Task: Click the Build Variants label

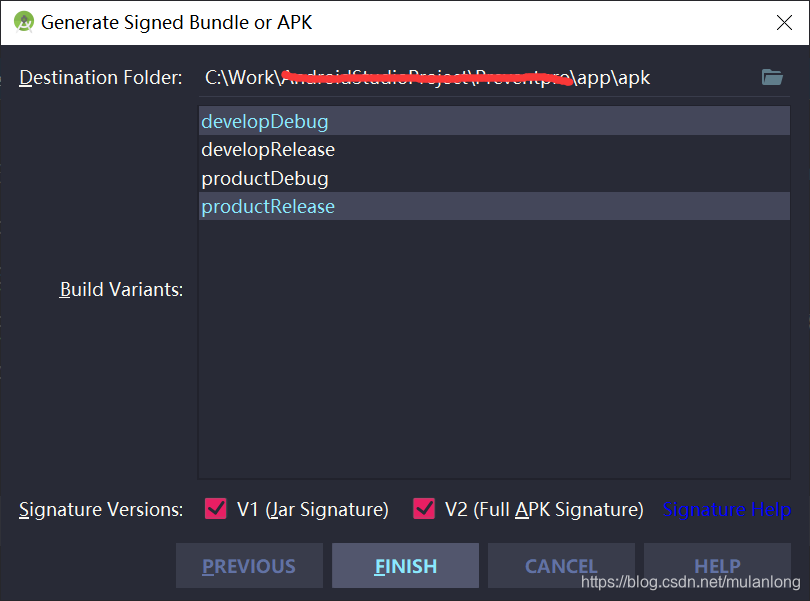Action: 121,289
